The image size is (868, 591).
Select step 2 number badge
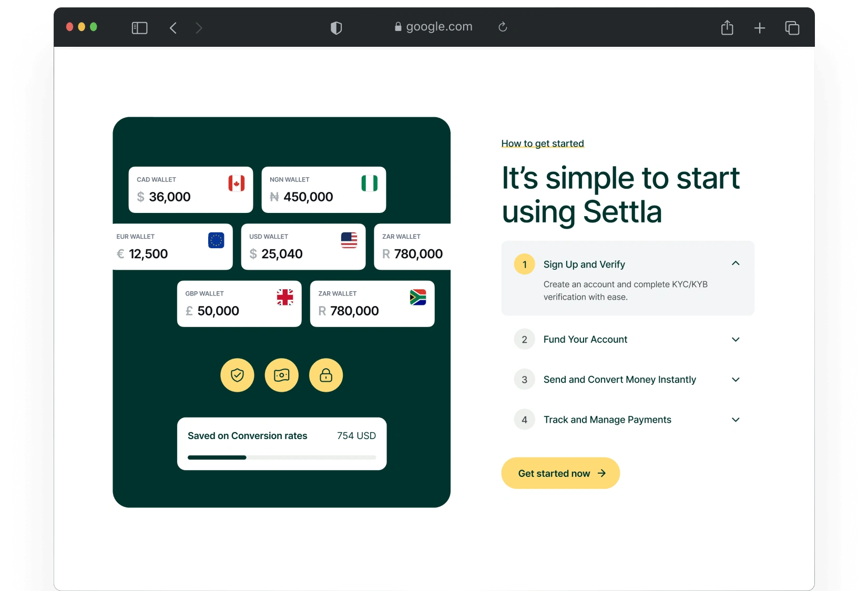(525, 340)
